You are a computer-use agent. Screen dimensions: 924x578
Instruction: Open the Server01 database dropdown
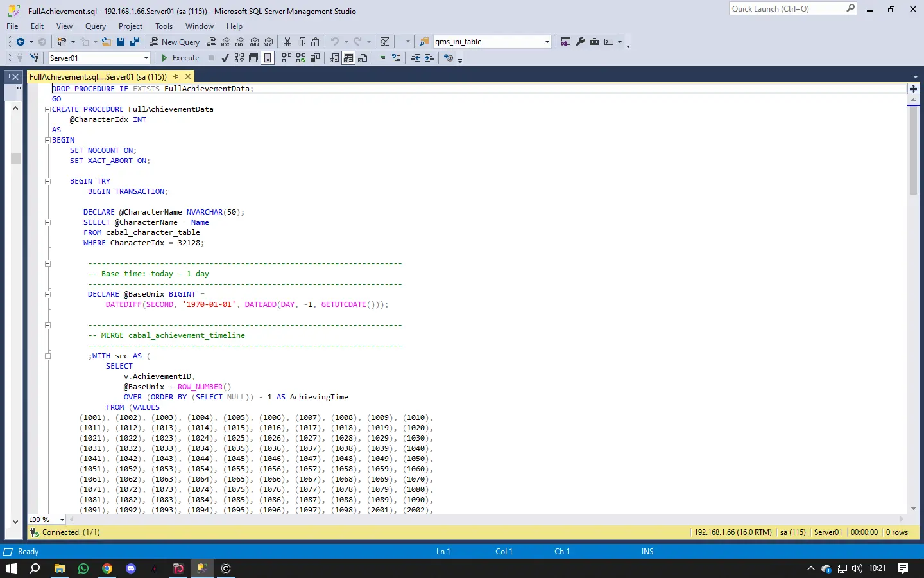tap(99, 58)
